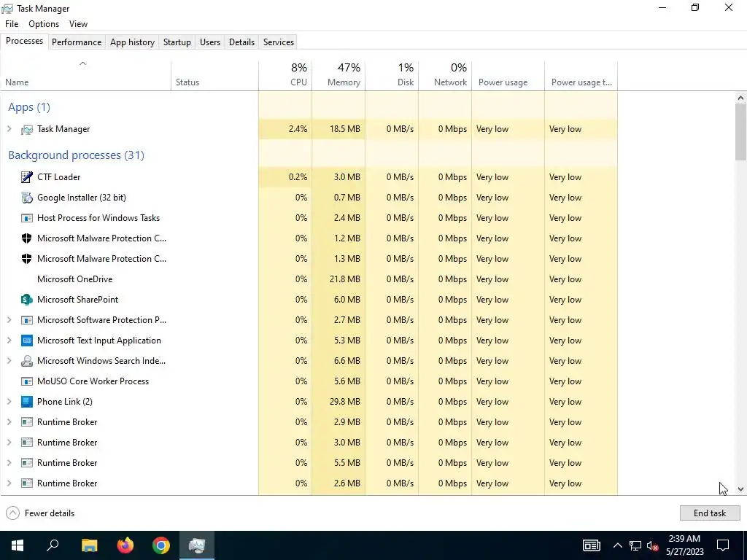Launch Firefox from the taskbar
This screenshot has width=747, height=560.
125,545
